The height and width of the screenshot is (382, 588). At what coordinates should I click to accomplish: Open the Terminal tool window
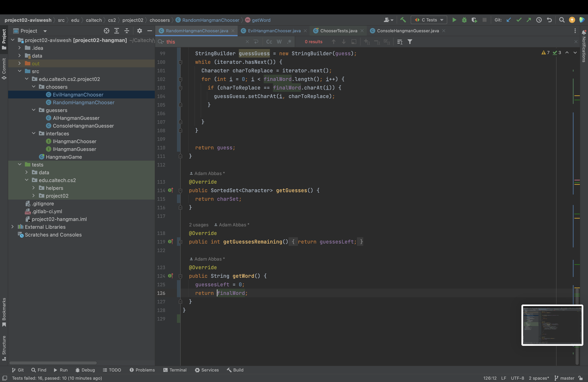175,370
